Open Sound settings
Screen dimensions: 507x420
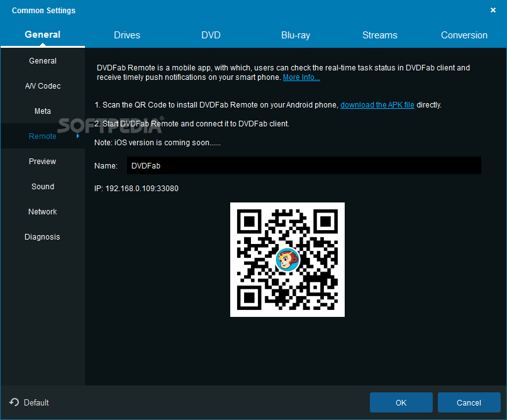tap(43, 186)
